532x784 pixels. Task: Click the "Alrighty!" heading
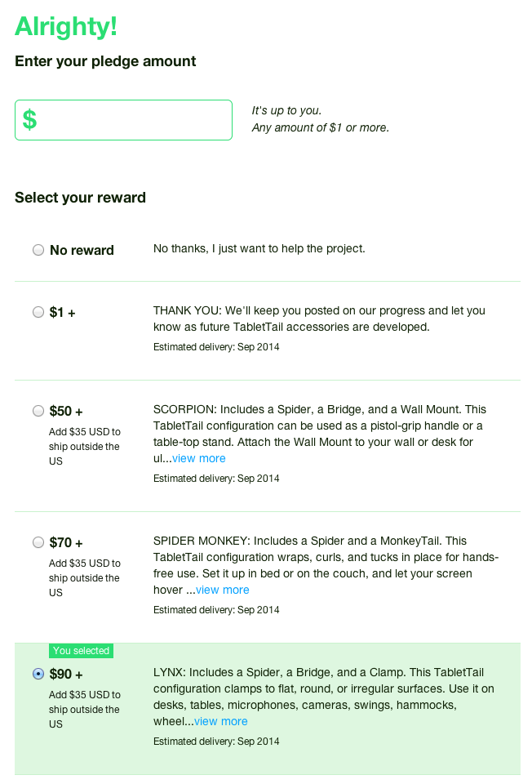[65, 27]
